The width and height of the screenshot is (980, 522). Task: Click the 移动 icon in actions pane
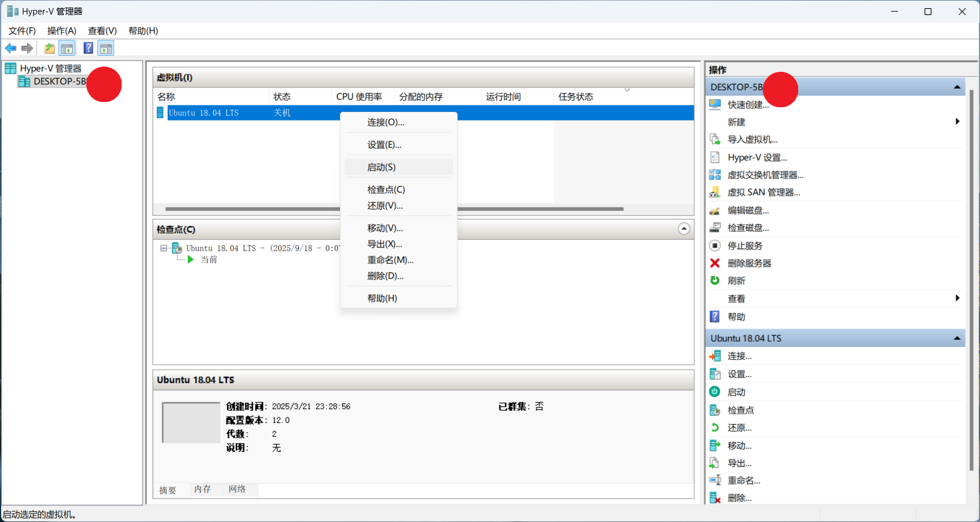(x=715, y=446)
